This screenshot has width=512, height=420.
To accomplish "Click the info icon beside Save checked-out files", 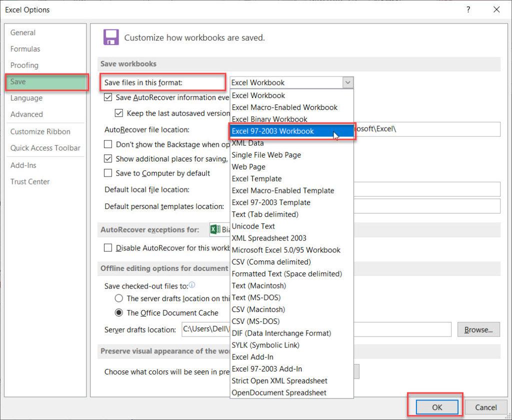I will click(192, 285).
